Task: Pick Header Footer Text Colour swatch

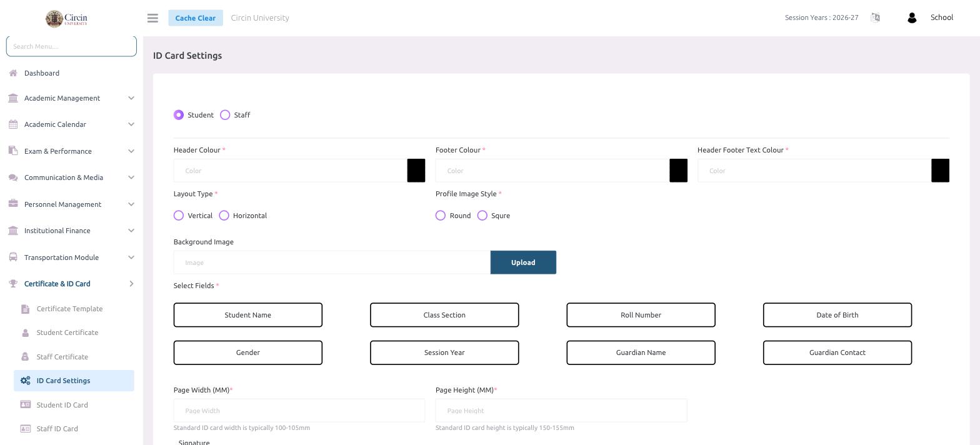Action: [940, 171]
